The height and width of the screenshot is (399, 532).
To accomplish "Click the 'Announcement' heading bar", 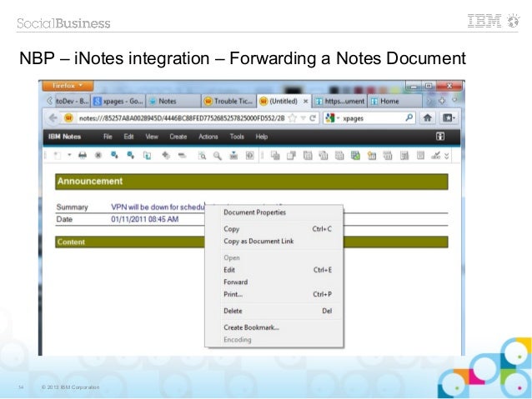I will [252, 182].
